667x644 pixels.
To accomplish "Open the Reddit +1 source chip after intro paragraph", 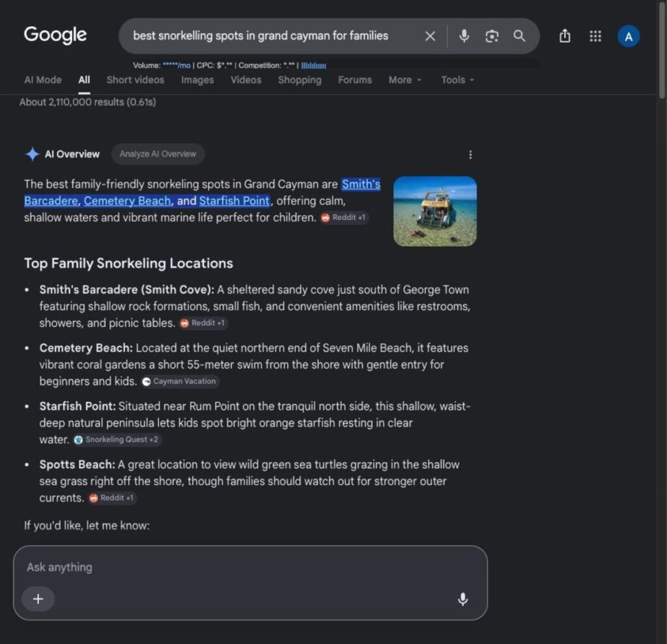I will [344, 217].
